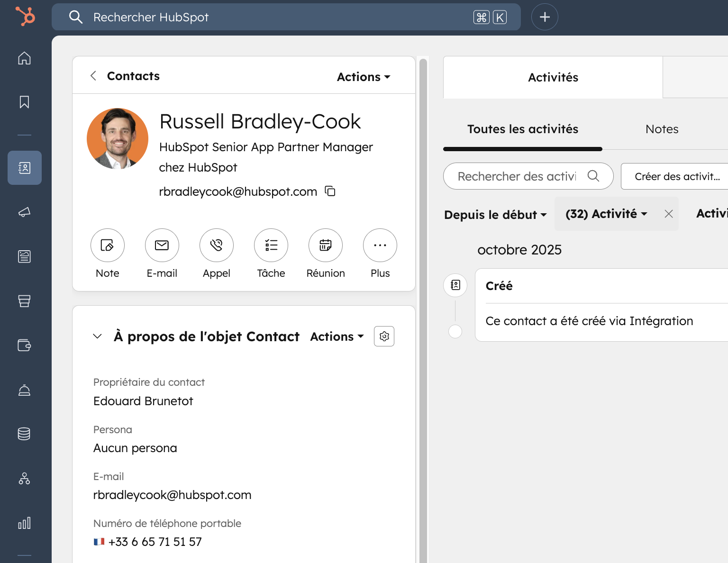728x563 pixels.
Task: Open card settings gear on À propos
Action: (384, 336)
